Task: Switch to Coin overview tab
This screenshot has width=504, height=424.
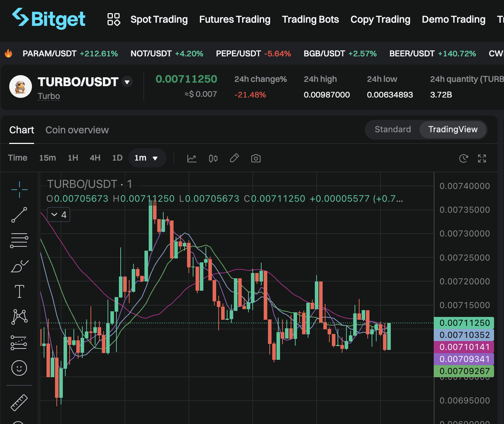Action: tap(77, 130)
